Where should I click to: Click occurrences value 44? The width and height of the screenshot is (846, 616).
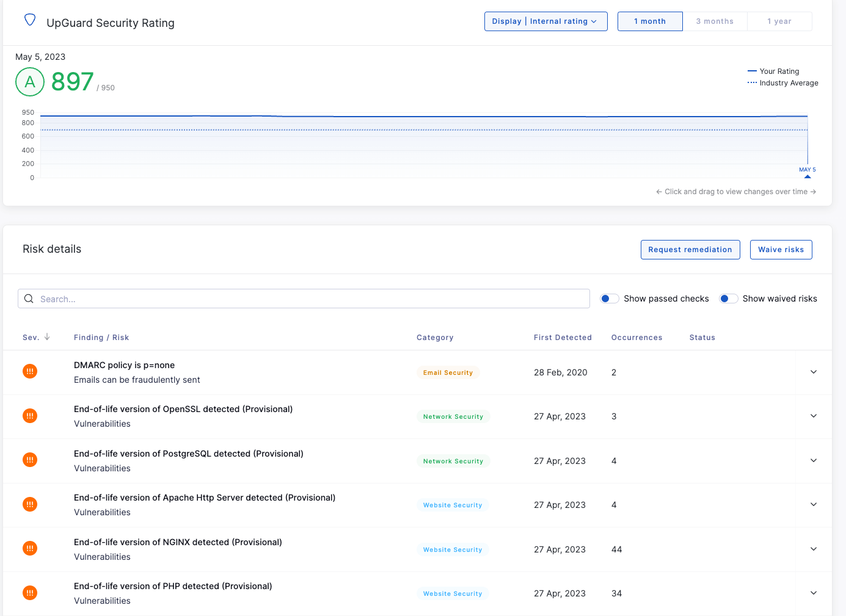pyautogui.click(x=617, y=549)
